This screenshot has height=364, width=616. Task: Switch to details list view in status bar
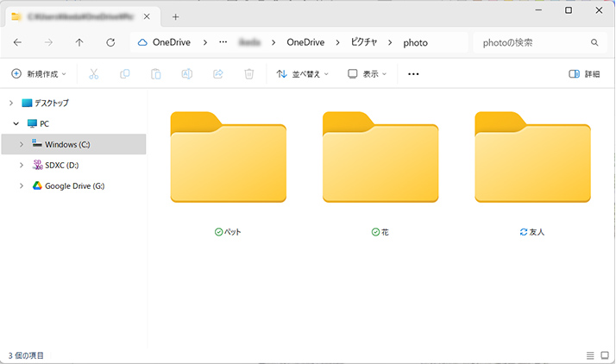pyautogui.click(x=590, y=355)
